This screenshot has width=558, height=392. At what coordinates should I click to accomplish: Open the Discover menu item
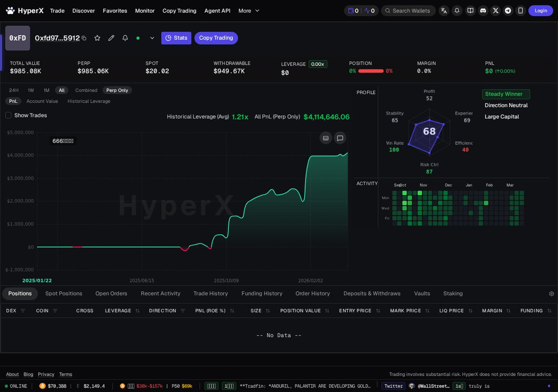[x=84, y=11]
